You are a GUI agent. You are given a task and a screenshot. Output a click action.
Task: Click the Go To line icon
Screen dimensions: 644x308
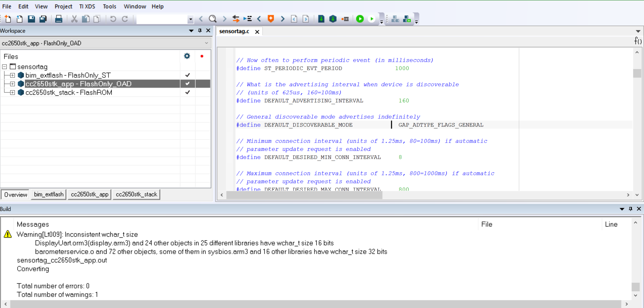(x=248, y=19)
